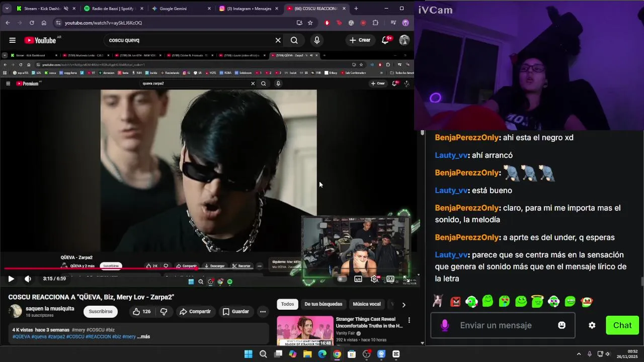Viewport: 644px width, 362px height.
Task: Switch to the Radio de Bazzi Spotify tab
Action: 113,9
